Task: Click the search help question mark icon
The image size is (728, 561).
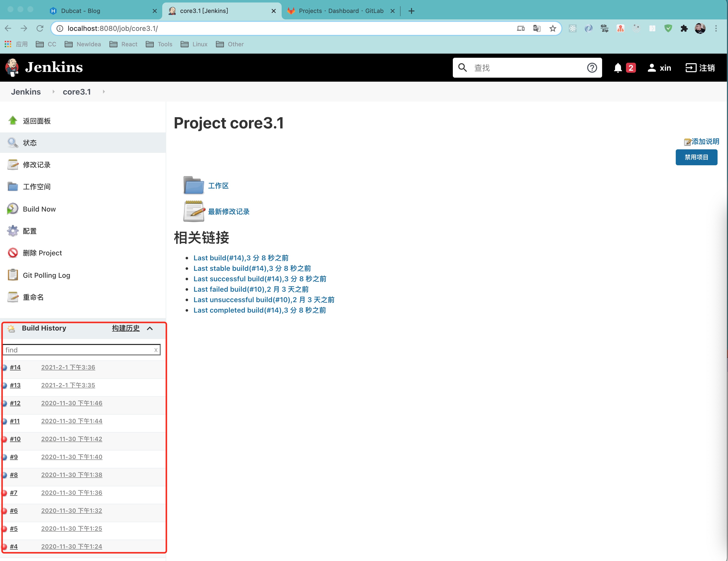Action: [592, 68]
